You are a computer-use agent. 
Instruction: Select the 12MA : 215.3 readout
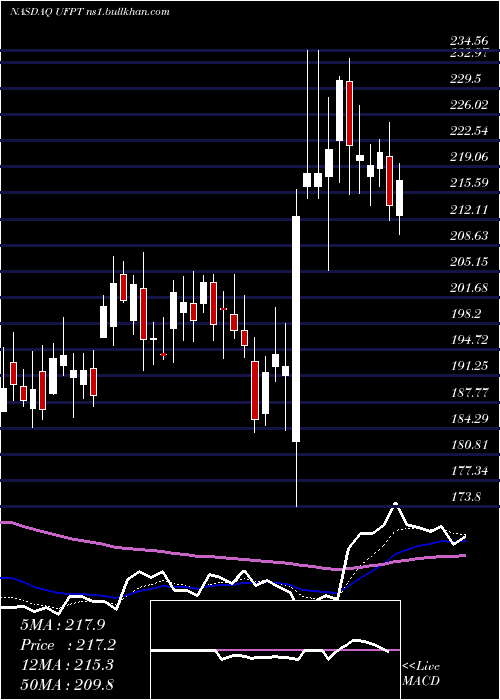coord(67,665)
